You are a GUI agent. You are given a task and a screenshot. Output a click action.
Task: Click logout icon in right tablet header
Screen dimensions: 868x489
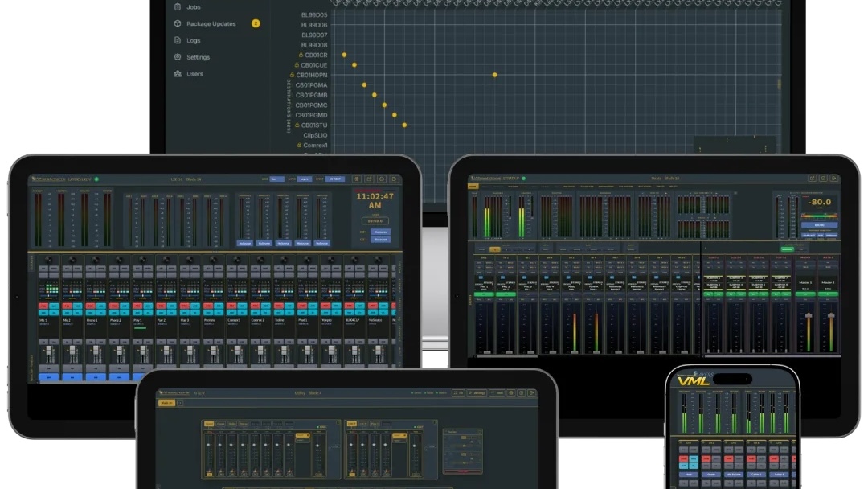[834, 179]
